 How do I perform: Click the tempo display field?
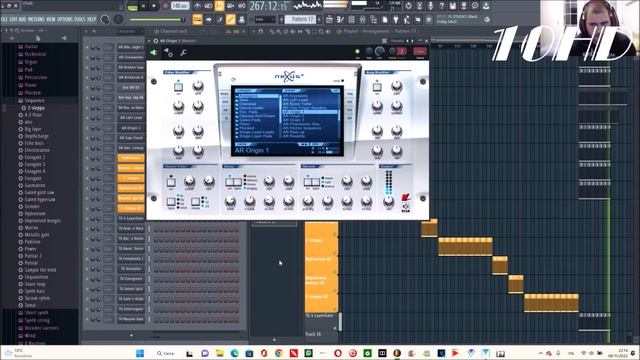point(180,6)
